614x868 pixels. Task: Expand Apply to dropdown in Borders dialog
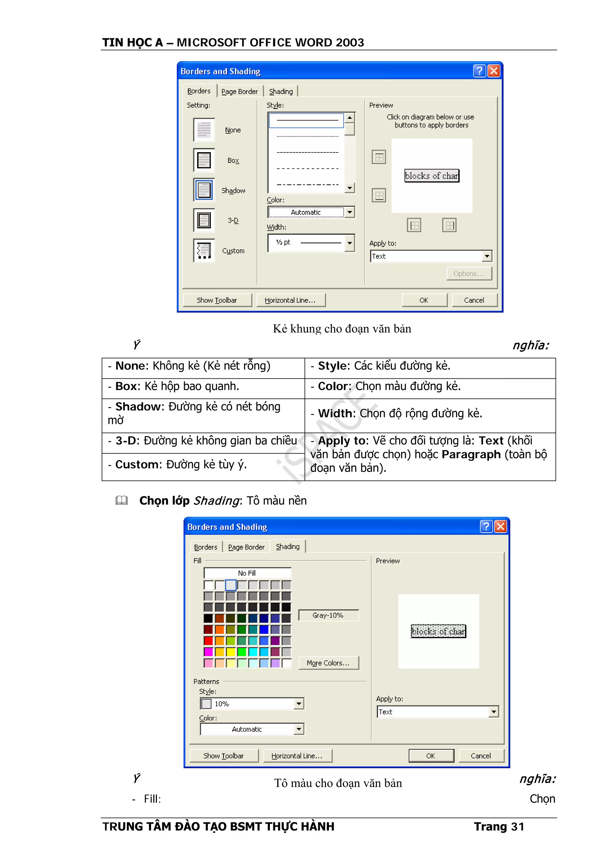point(487,256)
